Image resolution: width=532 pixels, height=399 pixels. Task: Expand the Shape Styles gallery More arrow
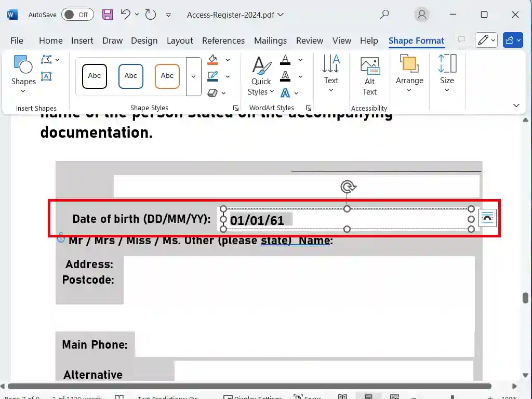pyautogui.click(x=193, y=76)
